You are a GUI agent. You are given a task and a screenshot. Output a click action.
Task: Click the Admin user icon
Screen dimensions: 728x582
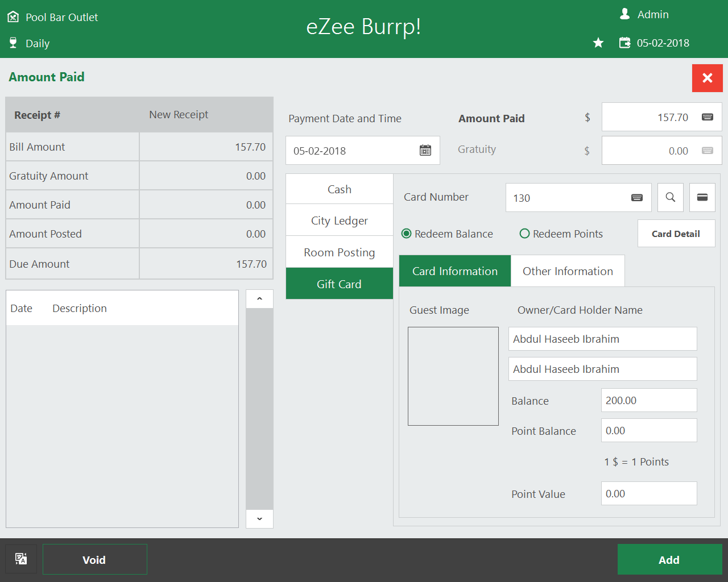(624, 14)
